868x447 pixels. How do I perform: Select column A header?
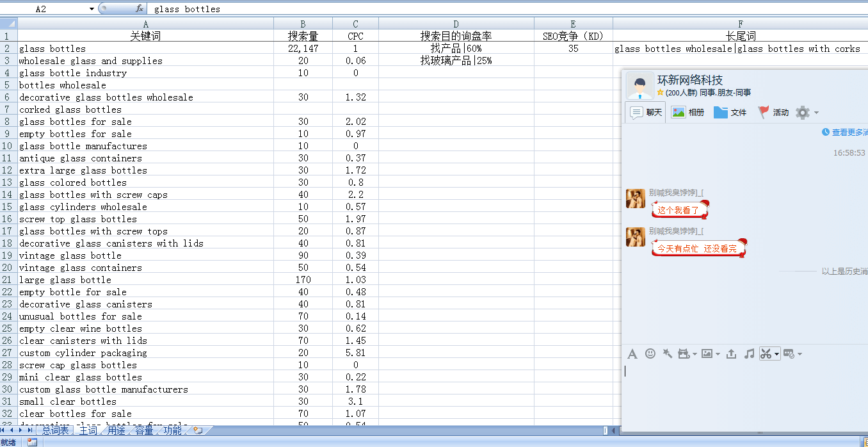(x=145, y=24)
